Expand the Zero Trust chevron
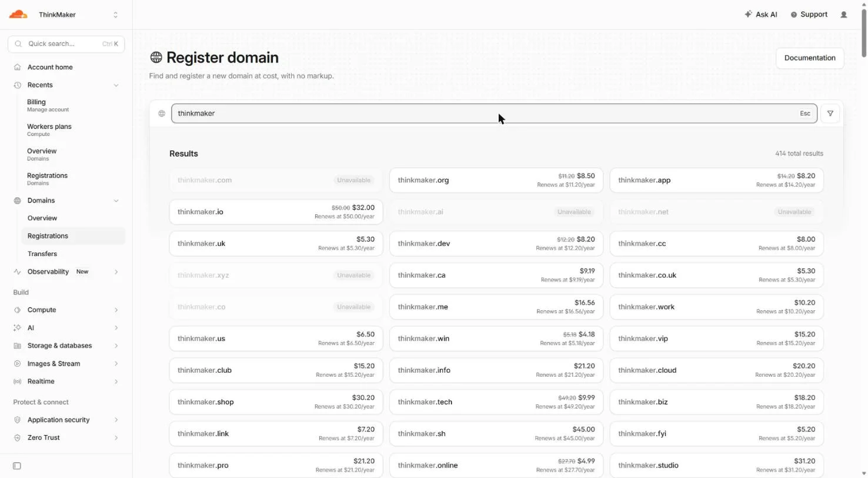The image size is (868, 478). tap(116, 437)
